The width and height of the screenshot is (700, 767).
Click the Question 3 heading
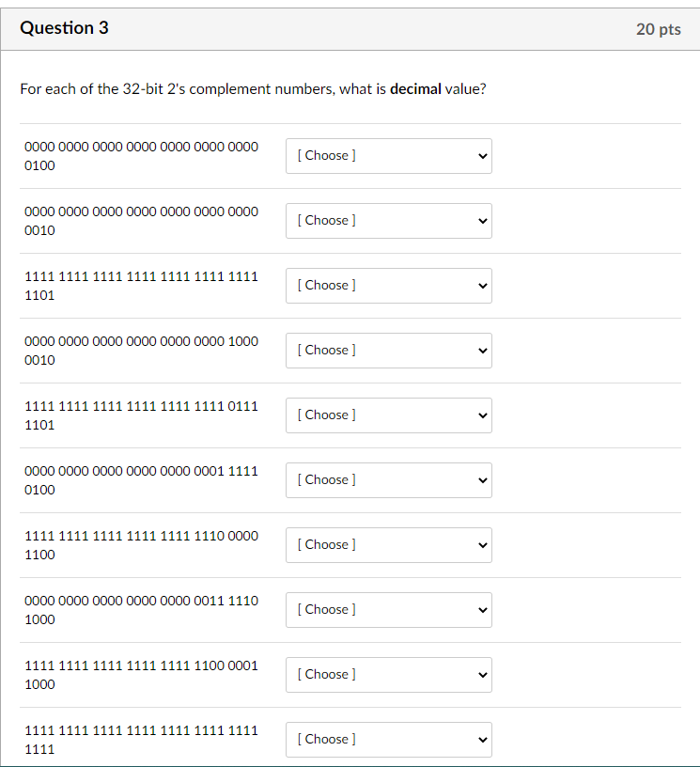click(64, 28)
